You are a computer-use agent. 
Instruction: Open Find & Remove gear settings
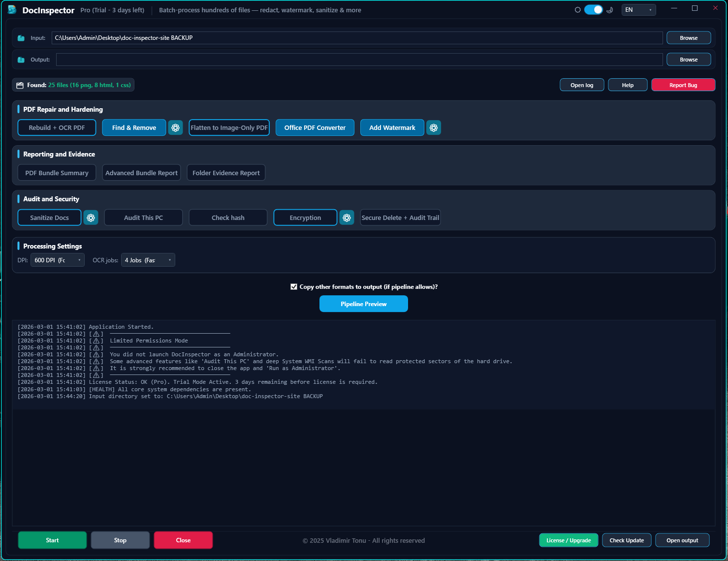point(176,127)
